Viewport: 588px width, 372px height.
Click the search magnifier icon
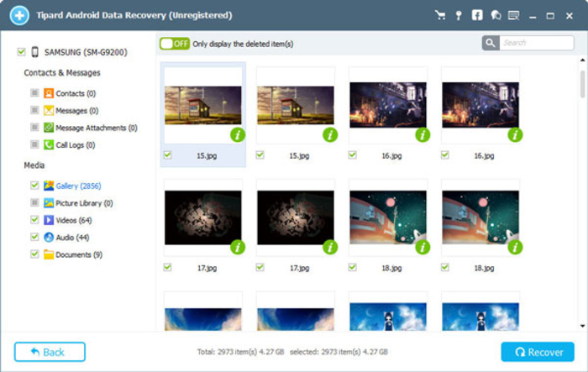pos(491,43)
